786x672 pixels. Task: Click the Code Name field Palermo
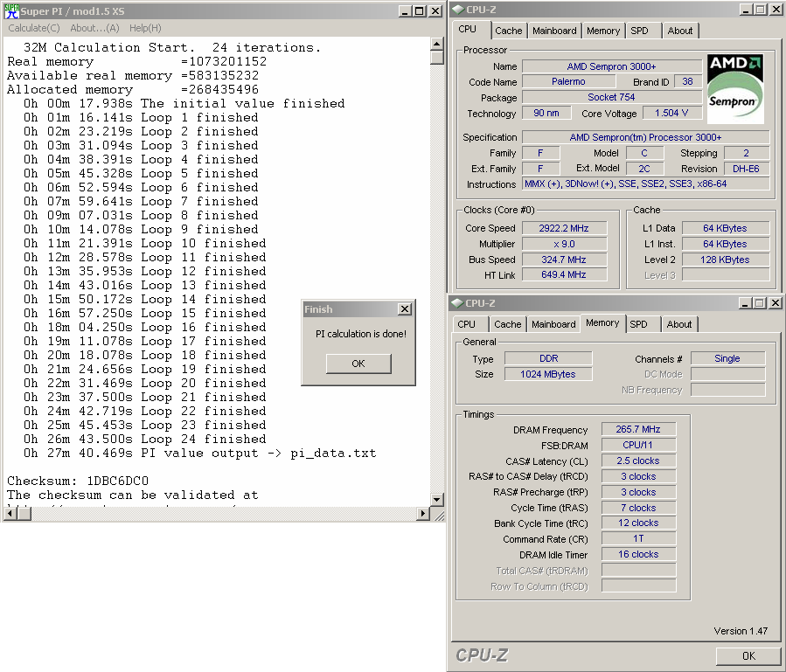tap(568, 81)
